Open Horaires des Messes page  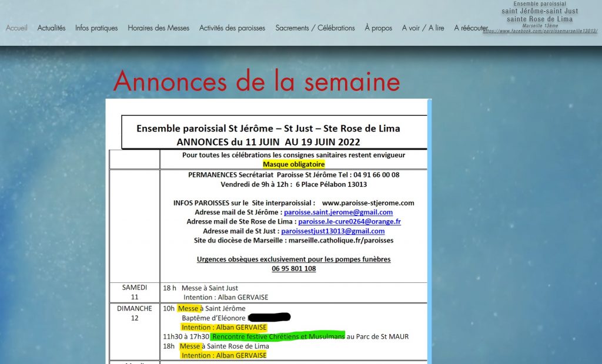[158, 28]
